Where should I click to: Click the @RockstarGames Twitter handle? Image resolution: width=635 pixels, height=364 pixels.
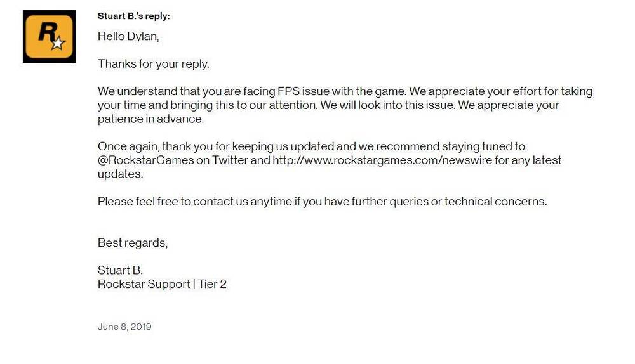point(145,160)
